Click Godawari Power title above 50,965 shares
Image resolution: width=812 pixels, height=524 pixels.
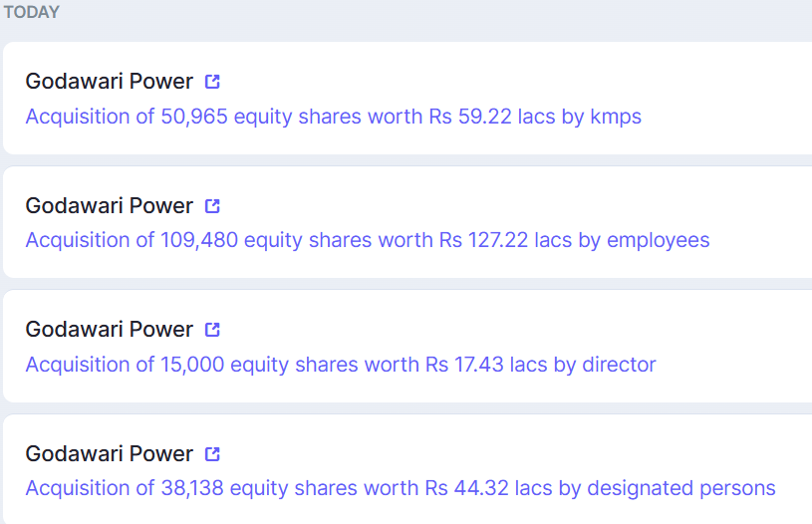tap(109, 82)
